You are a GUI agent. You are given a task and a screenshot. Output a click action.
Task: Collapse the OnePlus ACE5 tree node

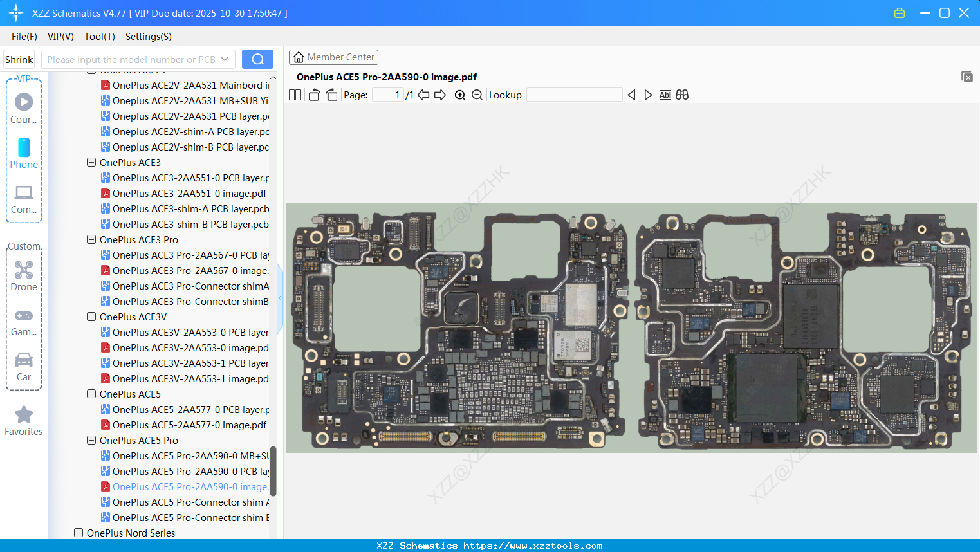click(x=91, y=394)
